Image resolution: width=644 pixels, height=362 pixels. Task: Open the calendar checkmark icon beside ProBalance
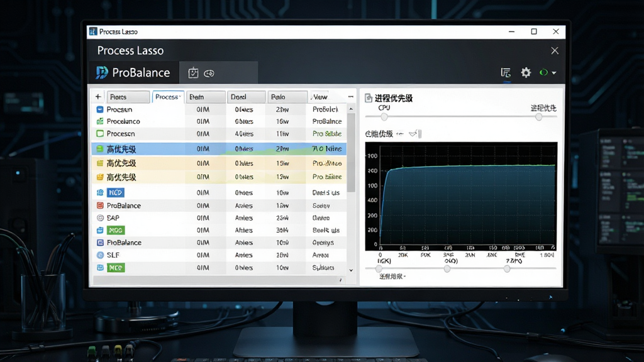pyautogui.click(x=193, y=73)
